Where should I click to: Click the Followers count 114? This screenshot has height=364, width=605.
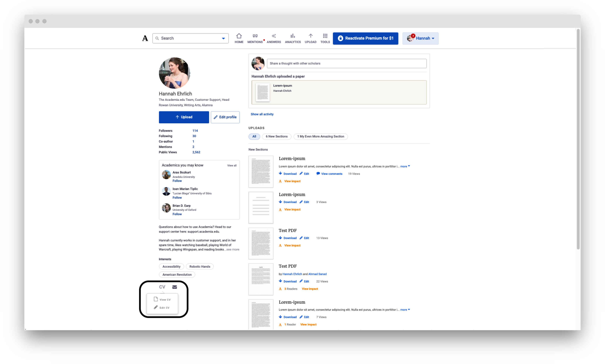195,131
